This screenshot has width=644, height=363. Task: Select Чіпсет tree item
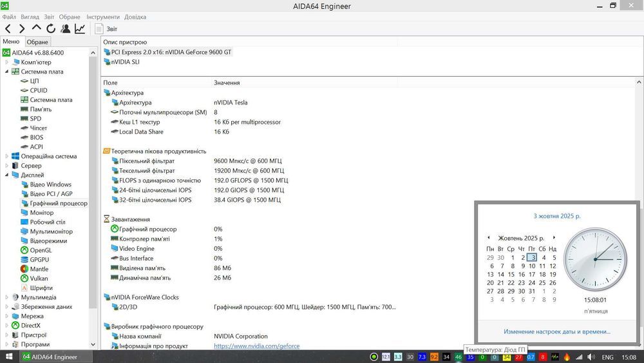[38, 128]
